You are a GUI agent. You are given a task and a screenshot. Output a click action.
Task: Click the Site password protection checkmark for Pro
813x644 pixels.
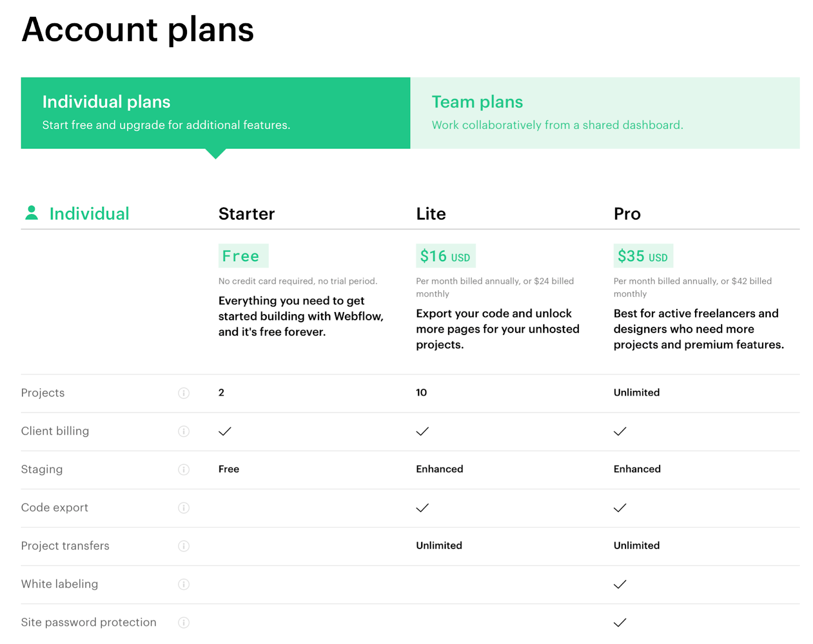pos(620,622)
